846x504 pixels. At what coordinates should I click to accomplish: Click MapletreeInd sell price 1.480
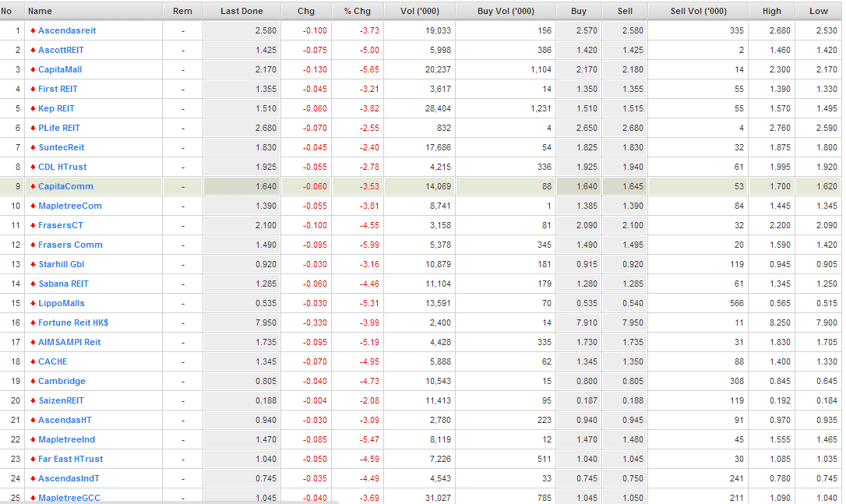[633, 439]
